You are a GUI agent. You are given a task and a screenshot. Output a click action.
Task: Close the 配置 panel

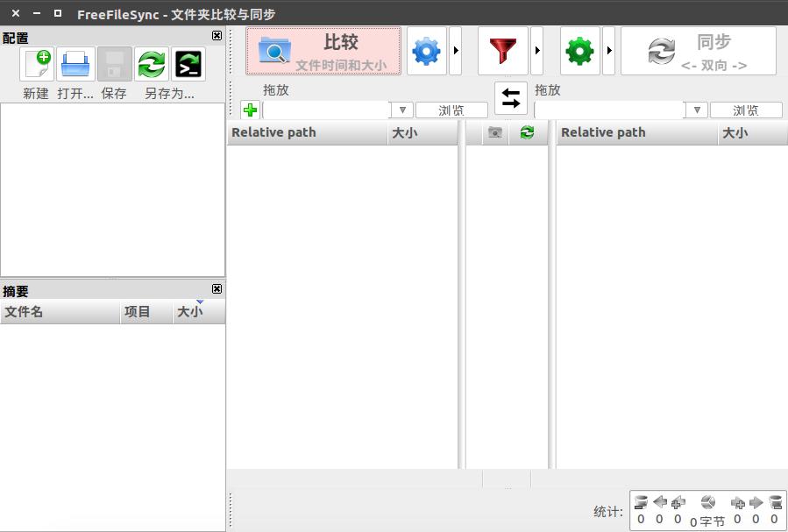pyautogui.click(x=217, y=36)
